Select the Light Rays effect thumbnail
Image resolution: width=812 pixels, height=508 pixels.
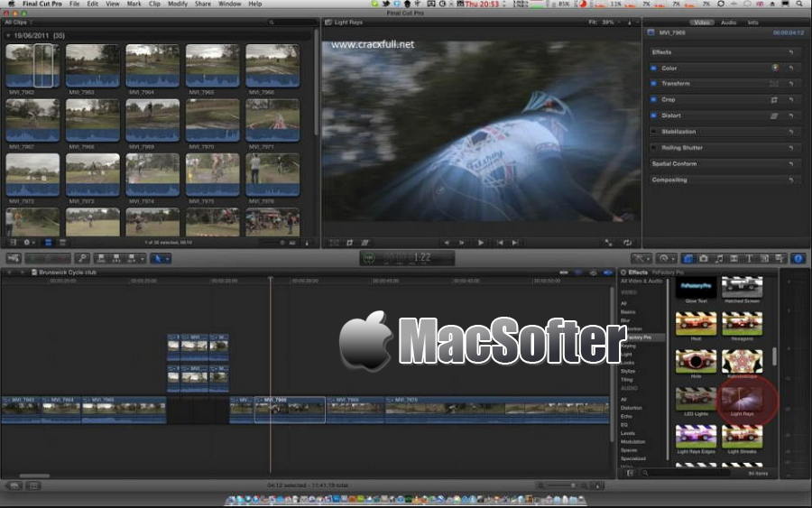(x=742, y=400)
